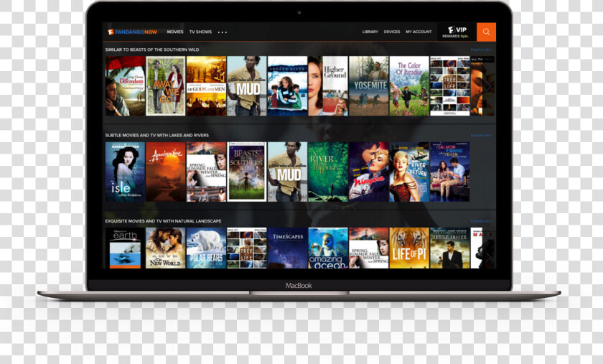The width and height of the screenshot is (603, 364).
Task: Open the Devices page
Action: click(392, 32)
